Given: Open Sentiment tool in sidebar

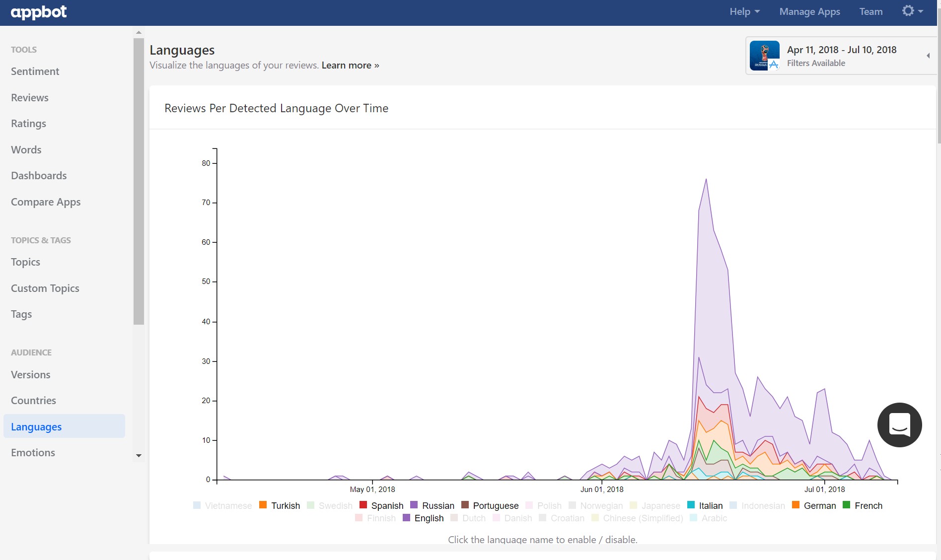Looking at the screenshot, I should point(35,71).
